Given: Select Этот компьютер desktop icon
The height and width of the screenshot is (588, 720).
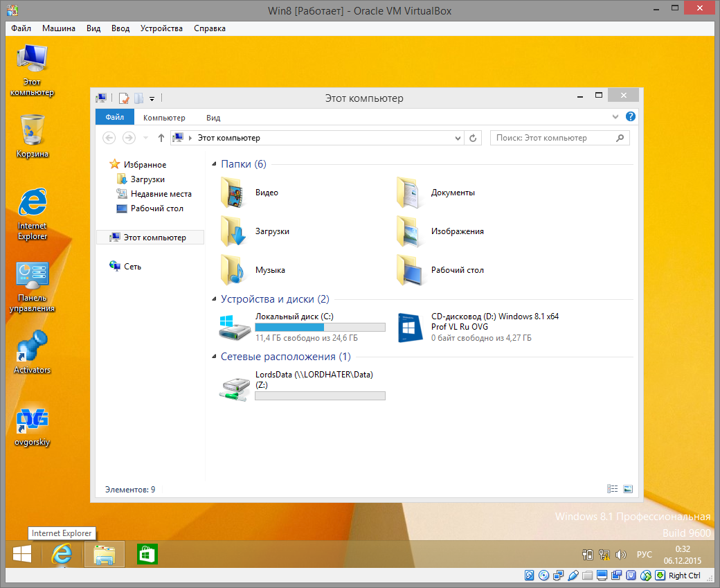Looking at the screenshot, I should coord(32,70).
